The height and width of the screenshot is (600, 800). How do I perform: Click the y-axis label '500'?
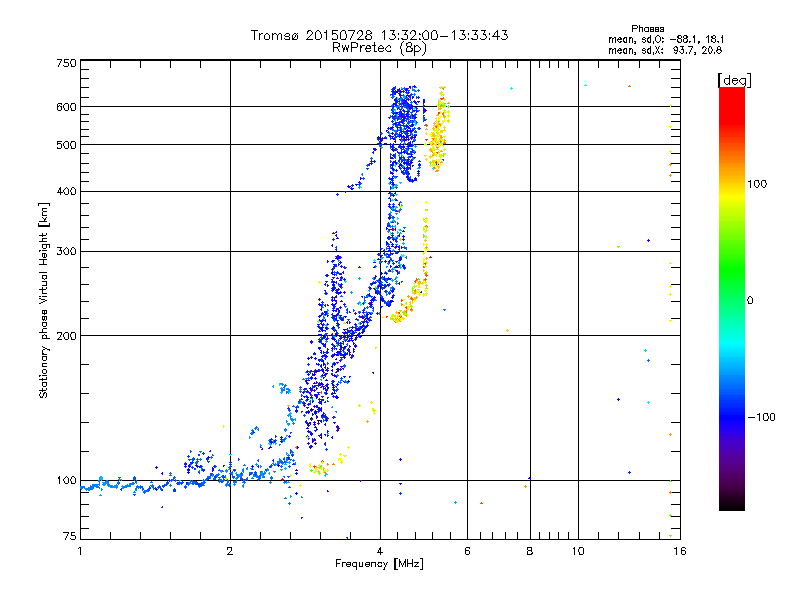pyautogui.click(x=66, y=145)
